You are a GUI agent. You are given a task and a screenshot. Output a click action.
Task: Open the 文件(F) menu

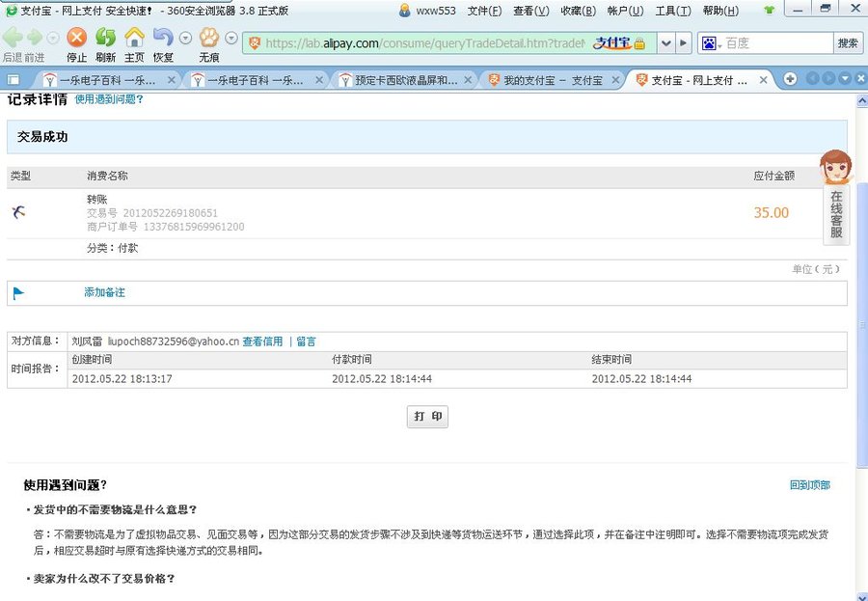(484, 11)
